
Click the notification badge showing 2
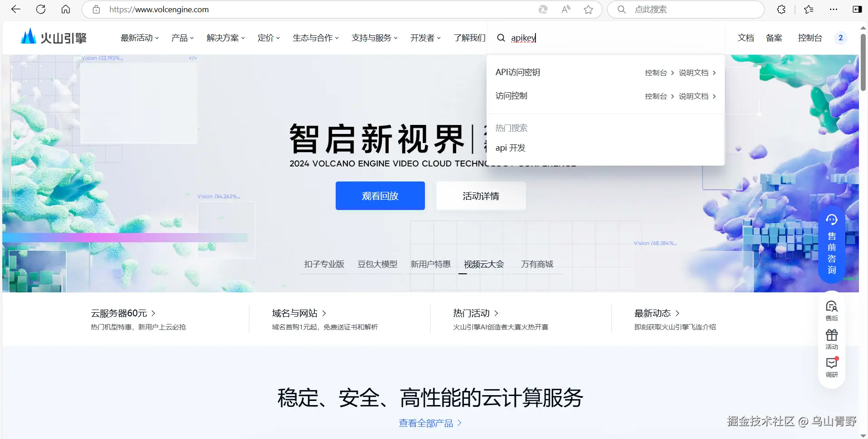point(840,38)
